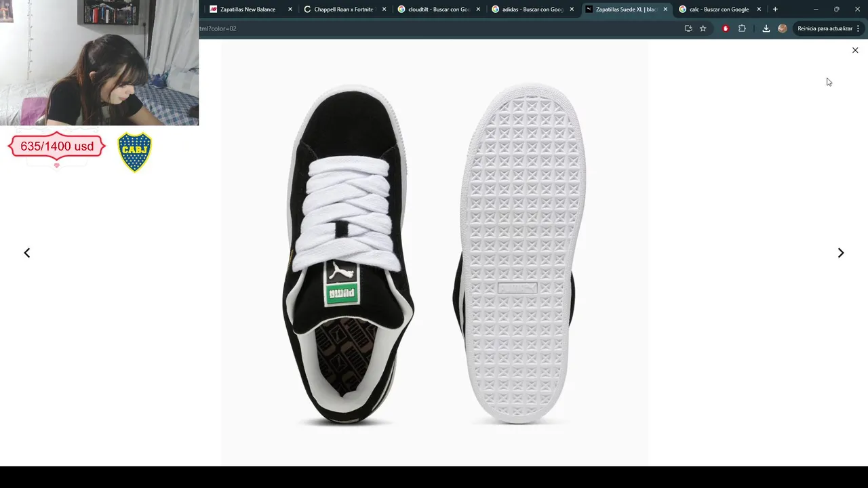Minimize the browser window
The width and height of the screenshot is (868, 488).
[816, 9]
